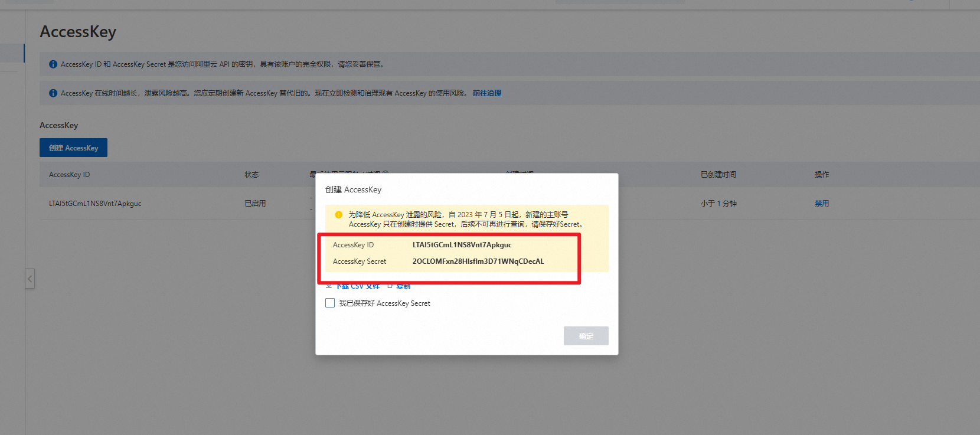Screen dimensions: 980x435
Task: Click the 状态 column header
Action: (x=251, y=175)
